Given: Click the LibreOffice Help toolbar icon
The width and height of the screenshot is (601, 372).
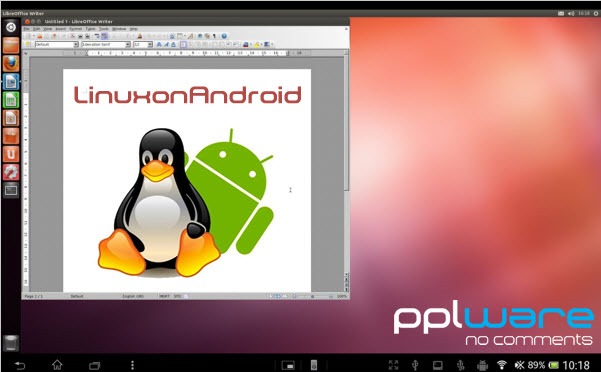Looking at the screenshot, I should 224,36.
